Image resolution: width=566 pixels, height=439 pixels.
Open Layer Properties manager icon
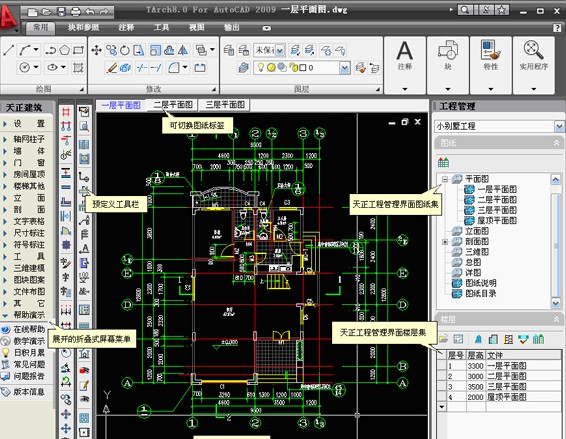243,68
